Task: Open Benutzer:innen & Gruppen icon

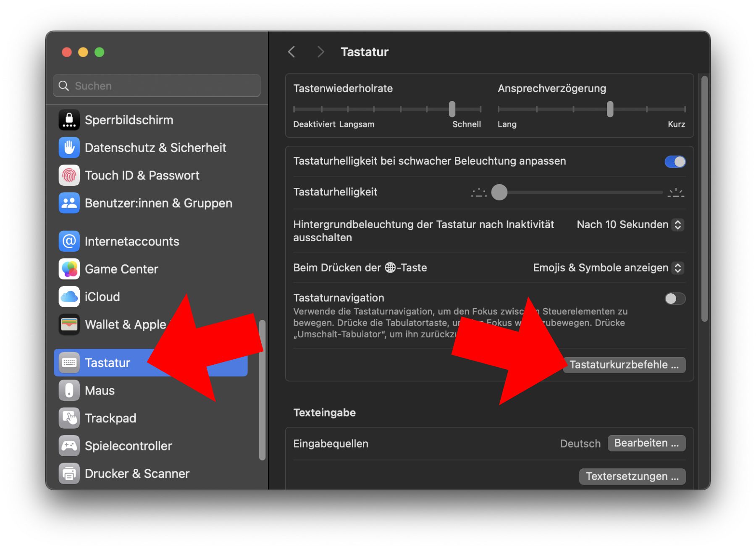Action: [69, 203]
